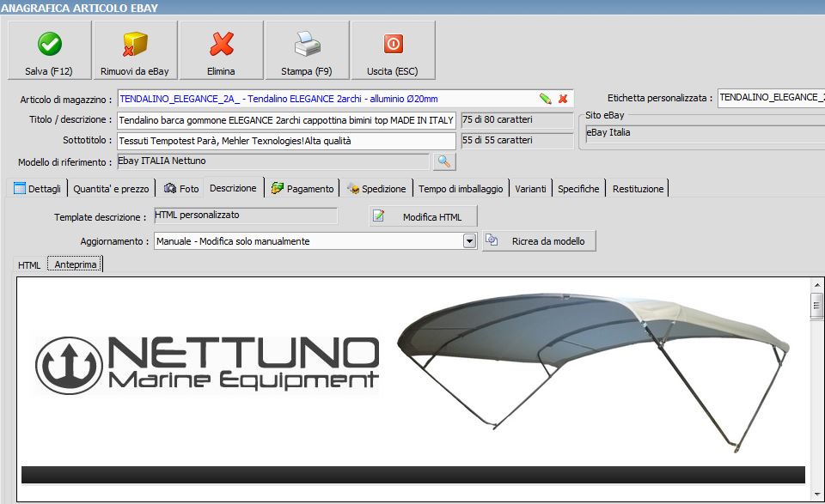Click the Modifica HTML button

tap(424, 216)
